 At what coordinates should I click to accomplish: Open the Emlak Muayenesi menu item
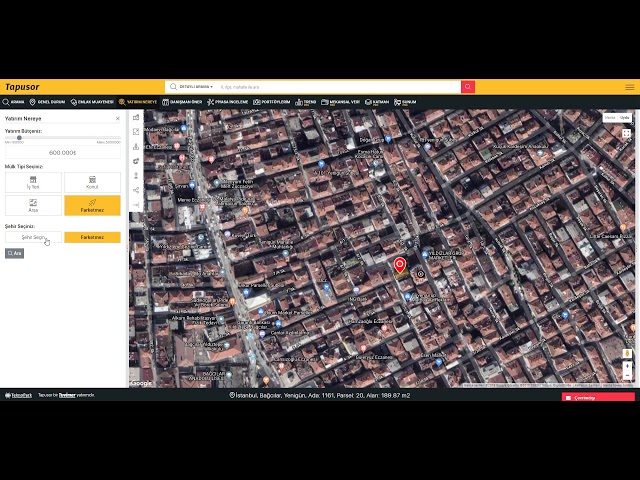[92, 102]
